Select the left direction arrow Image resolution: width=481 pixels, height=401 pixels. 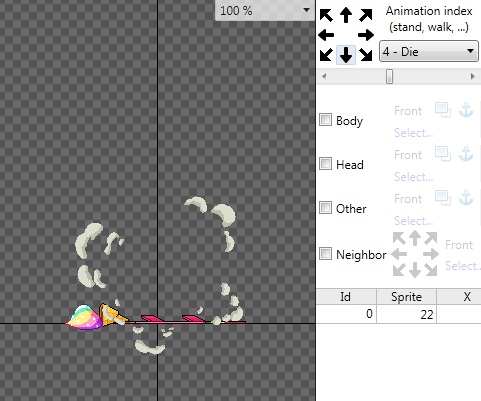click(326, 35)
